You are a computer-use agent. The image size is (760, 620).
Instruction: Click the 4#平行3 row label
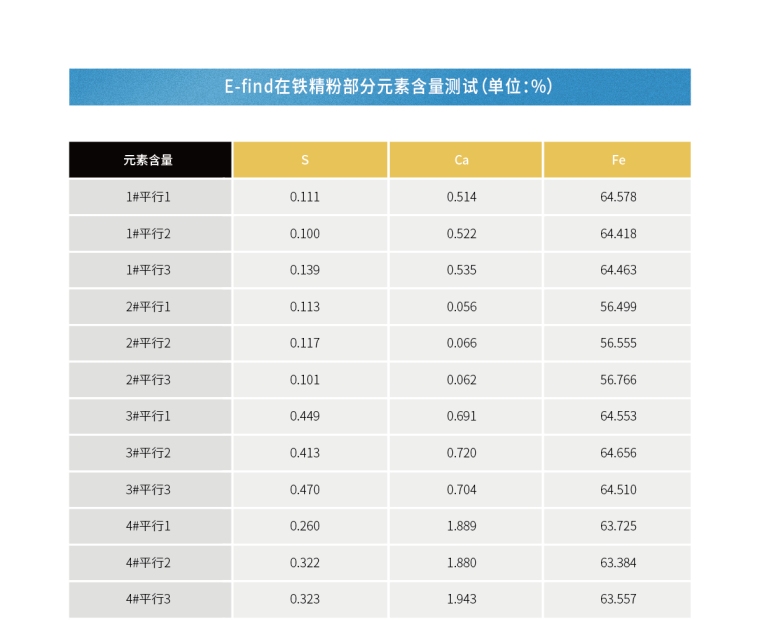[149, 599]
